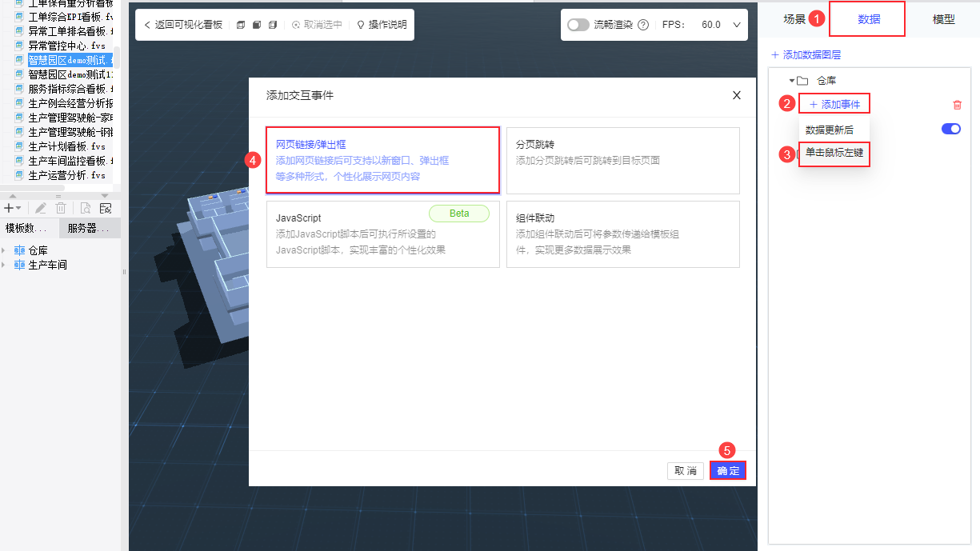Image resolution: width=980 pixels, height=551 pixels.
Task: Click the 生产车间 dataset icon
Action: 20,265
